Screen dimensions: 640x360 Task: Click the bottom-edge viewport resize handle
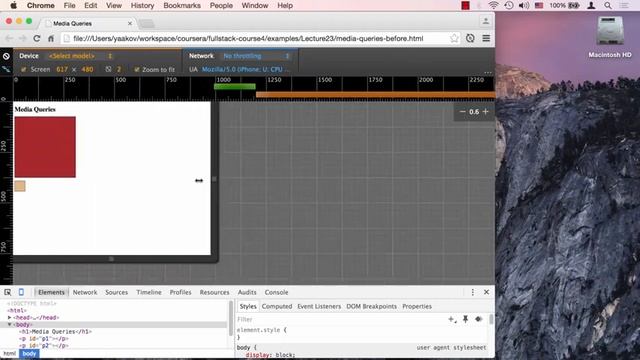(111, 259)
